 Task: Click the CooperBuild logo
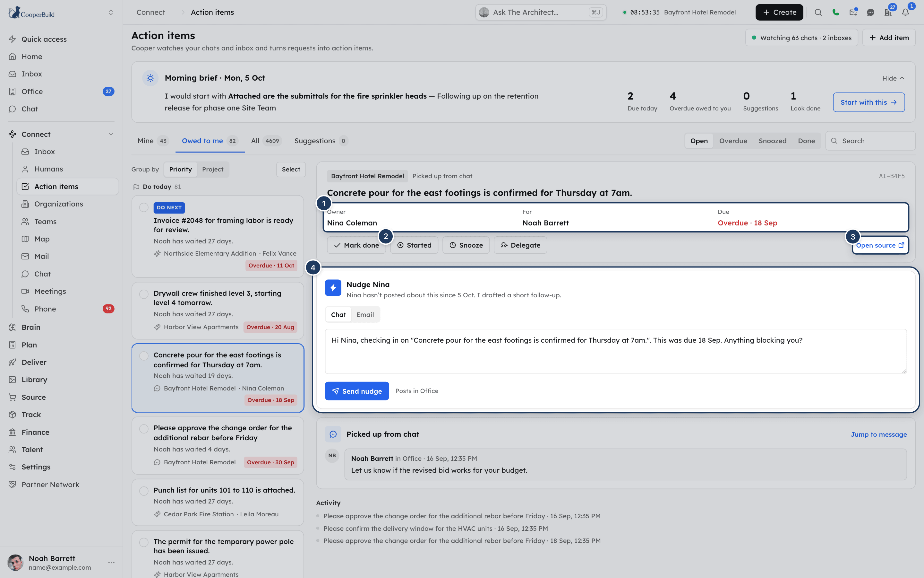point(31,12)
